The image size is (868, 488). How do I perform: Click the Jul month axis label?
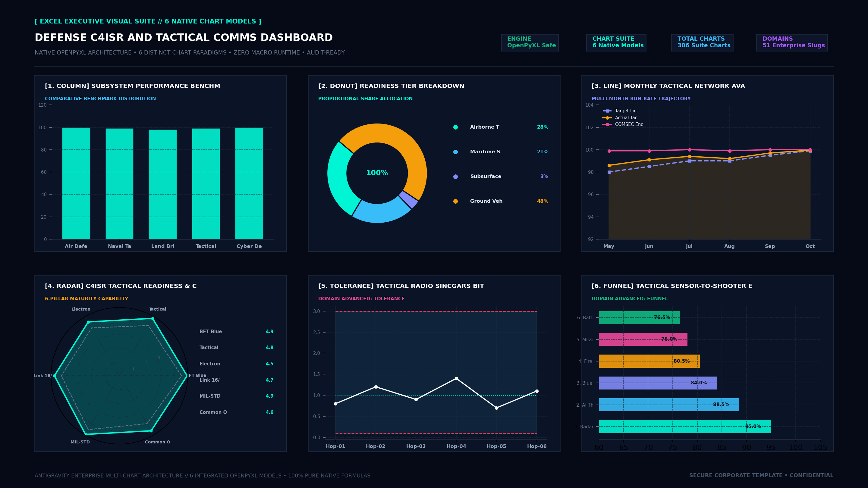[x=689, y=246]
